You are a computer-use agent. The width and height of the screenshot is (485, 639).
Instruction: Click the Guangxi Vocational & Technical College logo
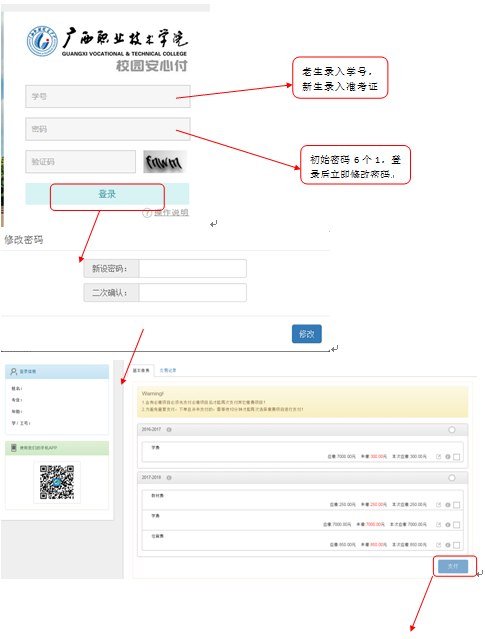42,42
